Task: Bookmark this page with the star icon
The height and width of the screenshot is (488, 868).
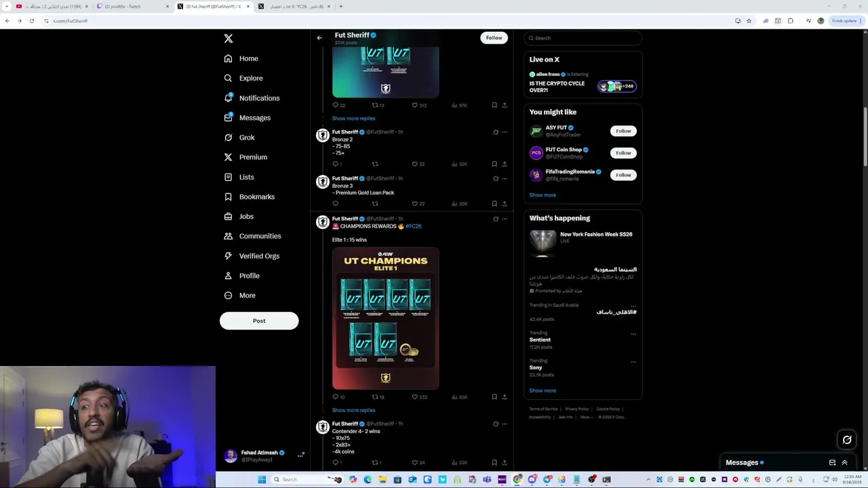Action: [749, 21]
